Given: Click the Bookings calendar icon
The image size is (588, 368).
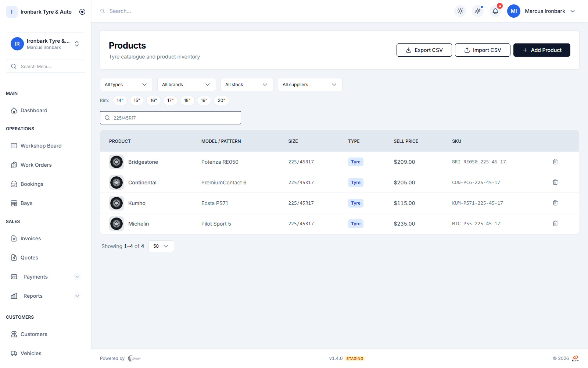Looking at the screenshot, I should coord(14,184).
